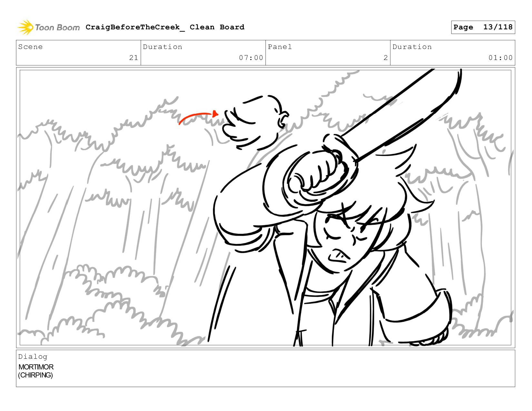Image resolution: width=532 pixels, height=411 pixels.
Task: Click the Toon Boom logo
Action: (48, 27)
